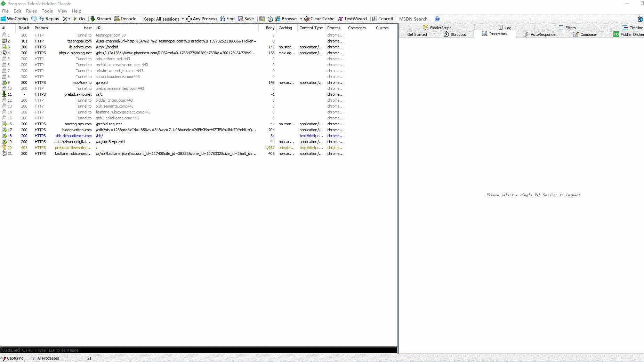Switch to the Get Started tab

click(x=417, y=34)
